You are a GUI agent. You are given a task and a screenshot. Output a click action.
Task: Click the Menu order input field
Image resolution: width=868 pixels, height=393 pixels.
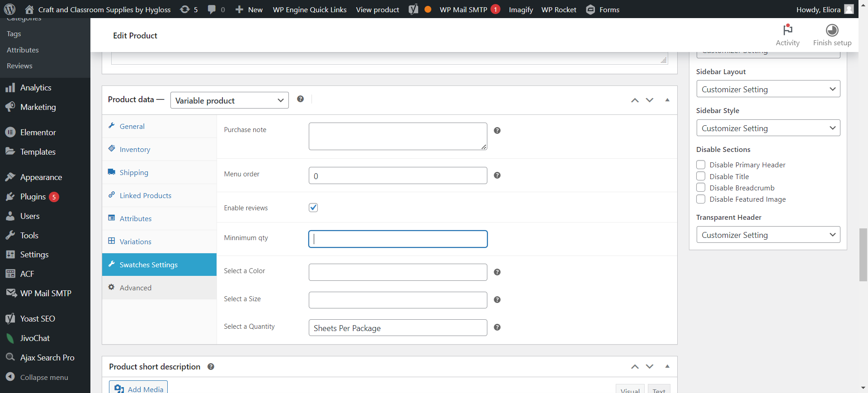click(x=398, y=175)
